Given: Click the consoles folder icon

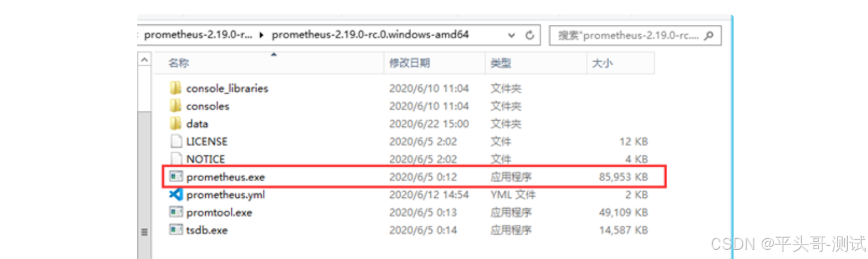Looking at the screenshot, I should 176,106.
